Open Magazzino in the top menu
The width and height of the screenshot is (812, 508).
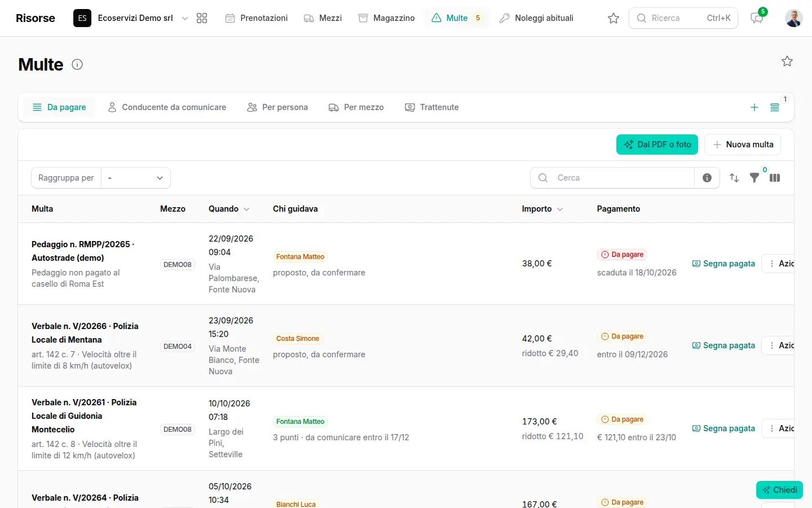click(x=387, y=18)
